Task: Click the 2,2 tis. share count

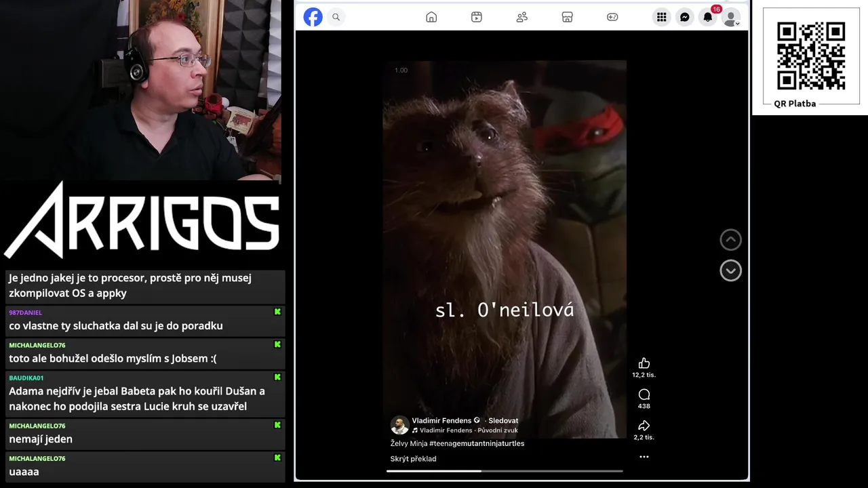Action: tap(644, 437)
